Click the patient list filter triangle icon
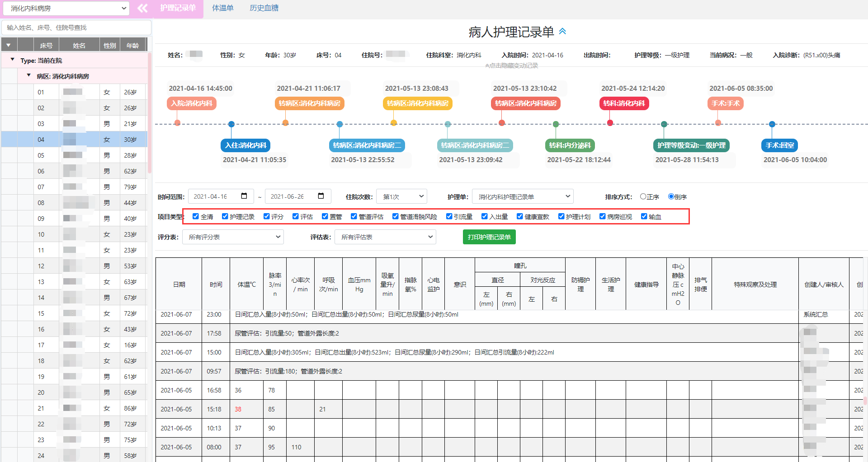Image resolution: width=868 pixels, height=462 pixels. pyautogui.click(x=9, y=45)
